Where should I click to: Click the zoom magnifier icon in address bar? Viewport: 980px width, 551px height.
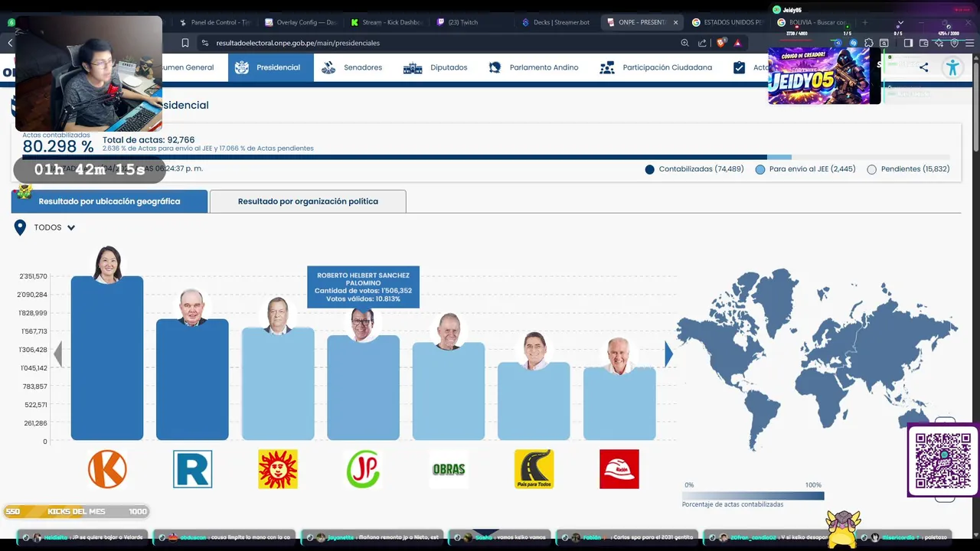point(684,43)
